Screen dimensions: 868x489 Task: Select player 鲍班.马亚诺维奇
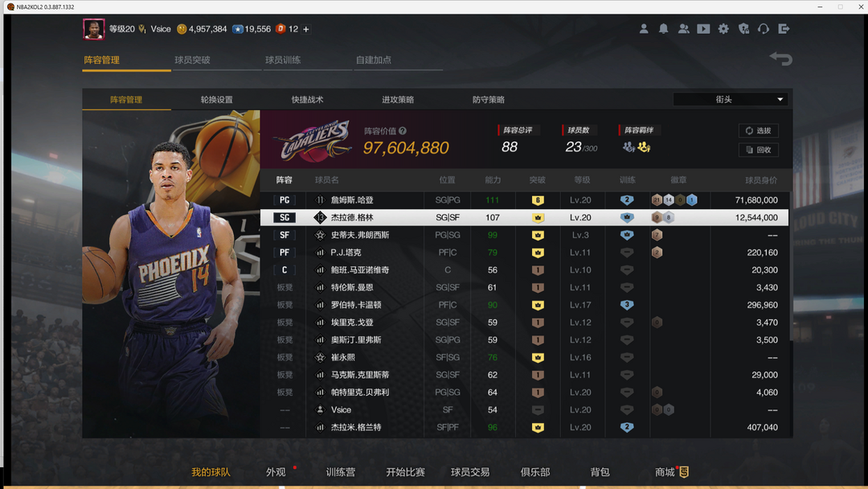pyautogui.click(x=524, y=269)
